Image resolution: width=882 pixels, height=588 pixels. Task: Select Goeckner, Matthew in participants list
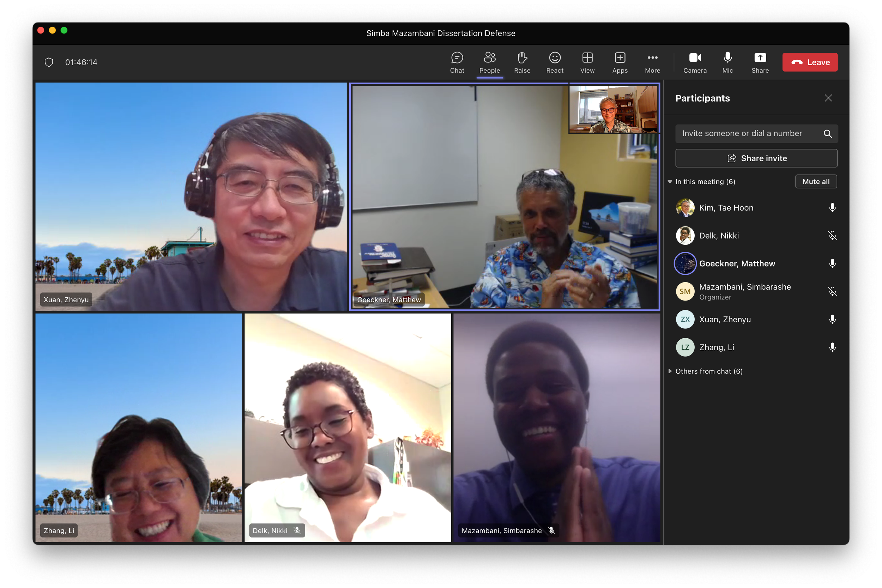tap(737, 263)
